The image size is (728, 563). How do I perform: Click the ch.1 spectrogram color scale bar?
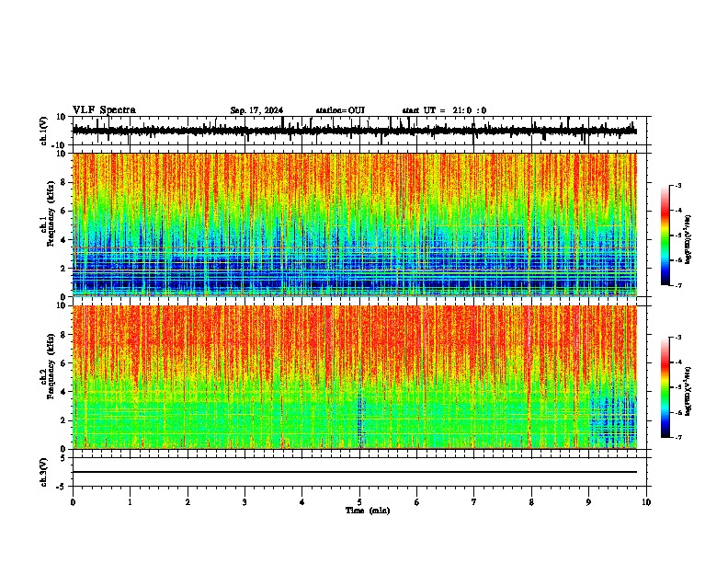(665, 236)
